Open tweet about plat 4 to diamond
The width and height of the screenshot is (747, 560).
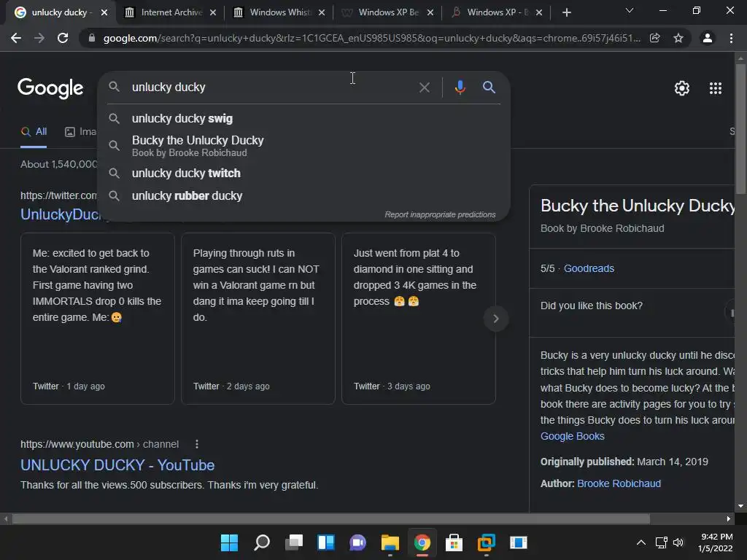tap(419, 319)
